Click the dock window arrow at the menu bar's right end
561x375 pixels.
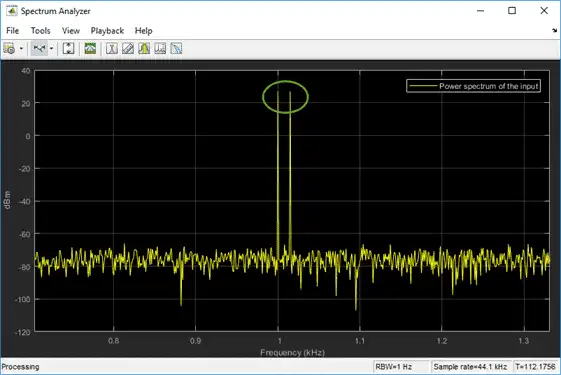coord(554,31)
